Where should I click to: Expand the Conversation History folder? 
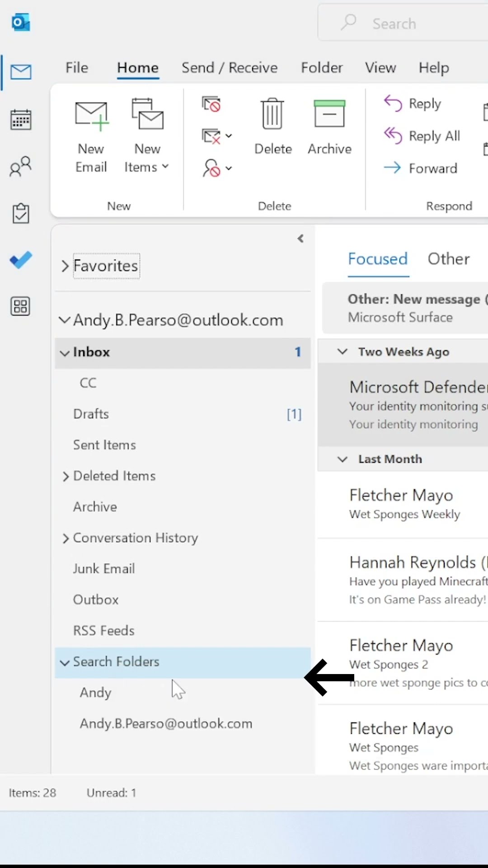[66, 538]
